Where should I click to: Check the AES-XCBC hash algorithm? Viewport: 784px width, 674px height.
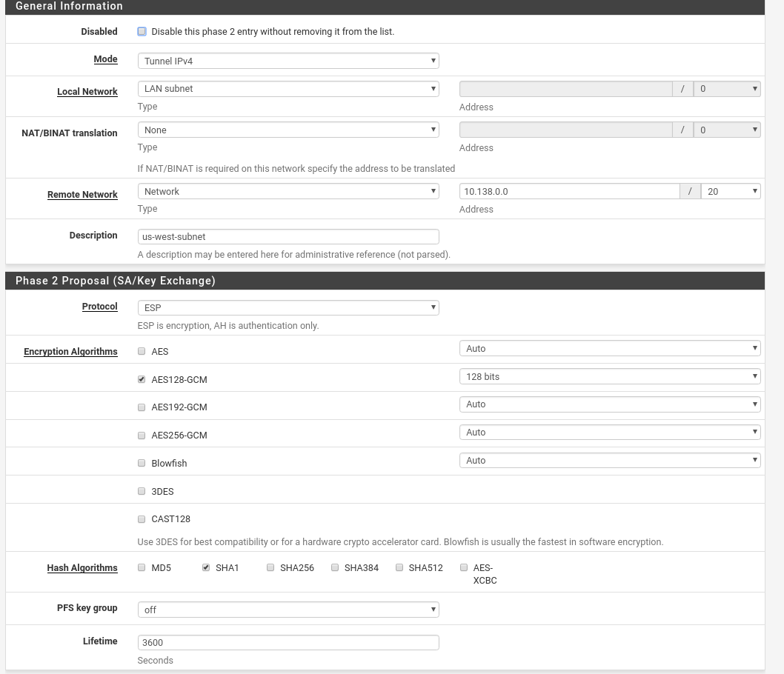tap(464, 567)
